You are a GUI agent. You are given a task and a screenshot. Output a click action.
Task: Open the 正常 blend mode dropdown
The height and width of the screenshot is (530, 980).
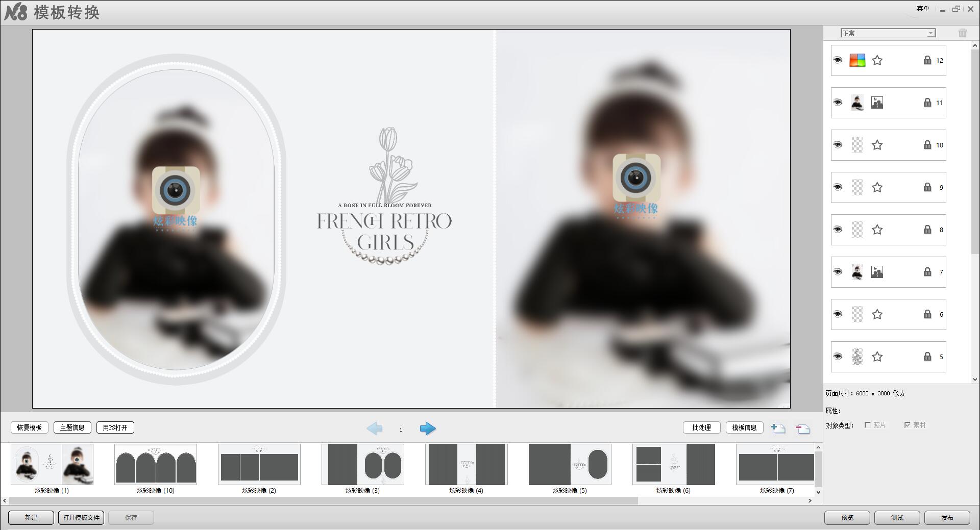click(x=888, y=33)
